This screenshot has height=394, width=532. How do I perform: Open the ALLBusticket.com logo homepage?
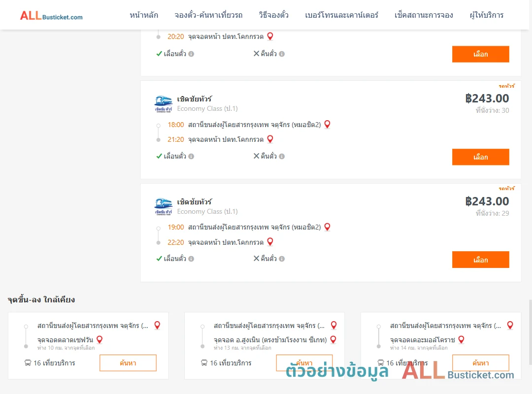point(51,16)
